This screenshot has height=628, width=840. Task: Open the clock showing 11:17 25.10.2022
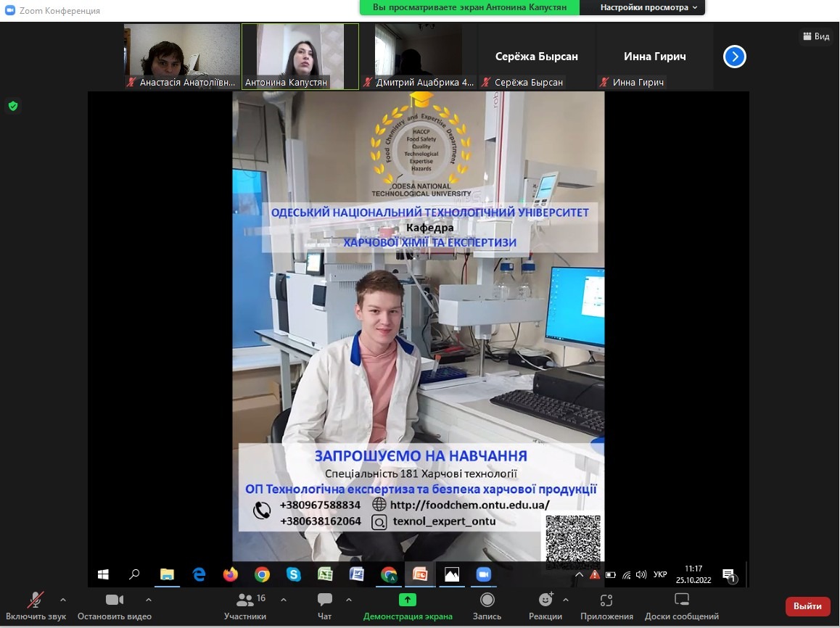(693, 574)
